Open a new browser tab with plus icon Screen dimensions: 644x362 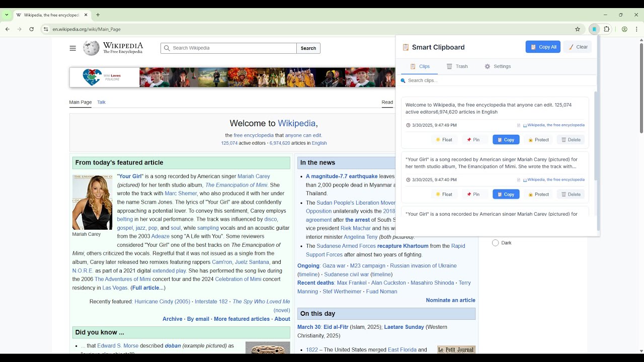coord(98,15)
